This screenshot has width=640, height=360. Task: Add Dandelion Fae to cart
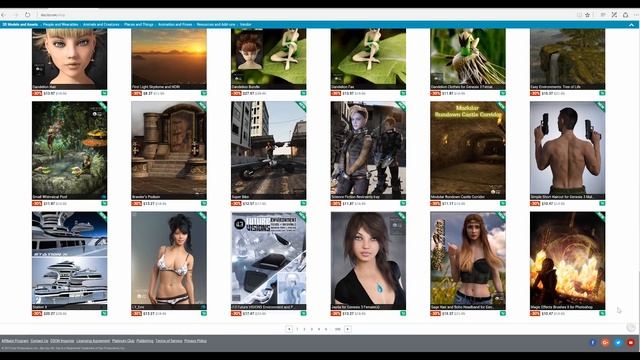(x=403, y=93)
